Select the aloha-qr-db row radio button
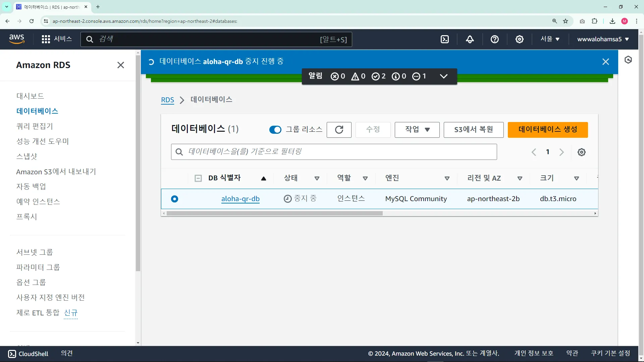The image size is (644, 362). (x=174, y=199)
